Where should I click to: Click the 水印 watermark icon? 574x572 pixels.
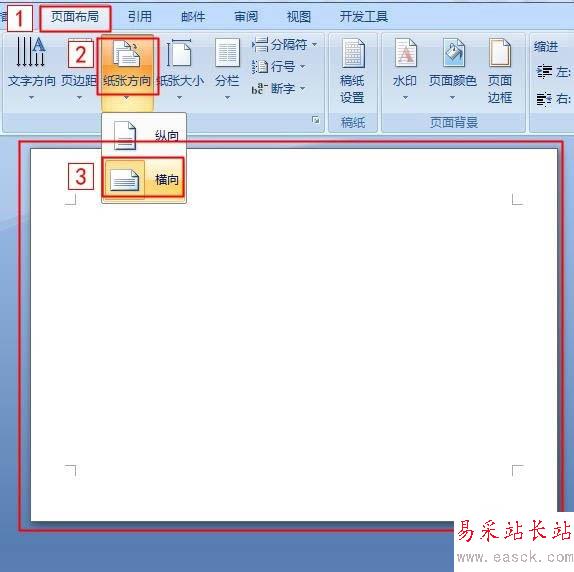tap(406, 53)
